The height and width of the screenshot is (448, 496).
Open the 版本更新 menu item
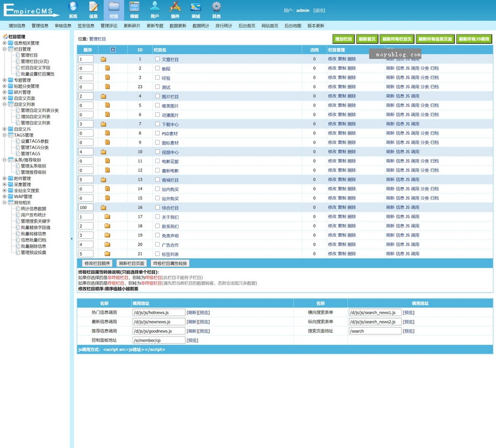(x=316, y=26)
